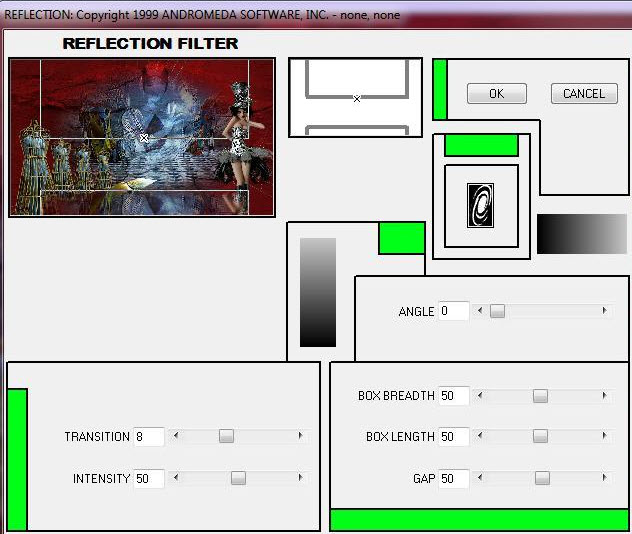
Task: Click the BOX BREADTH value field
Action: pos(454,396)
